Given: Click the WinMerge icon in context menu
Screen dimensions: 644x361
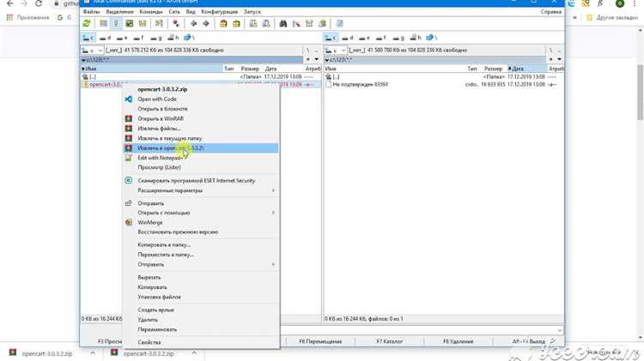Looking at the screenshot, I should click(x=129, y=222).
